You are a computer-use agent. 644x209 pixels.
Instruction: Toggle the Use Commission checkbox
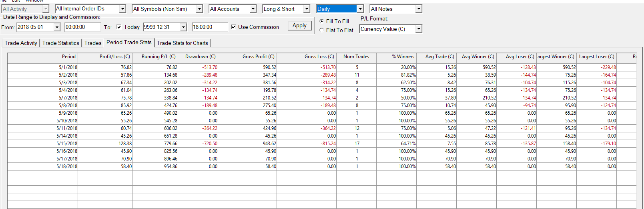[x=233, y=27]
